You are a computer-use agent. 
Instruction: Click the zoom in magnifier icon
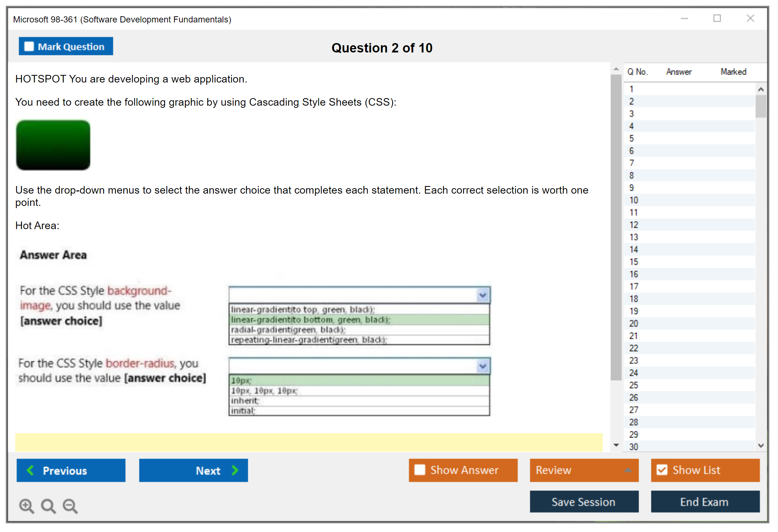[26, 506]
